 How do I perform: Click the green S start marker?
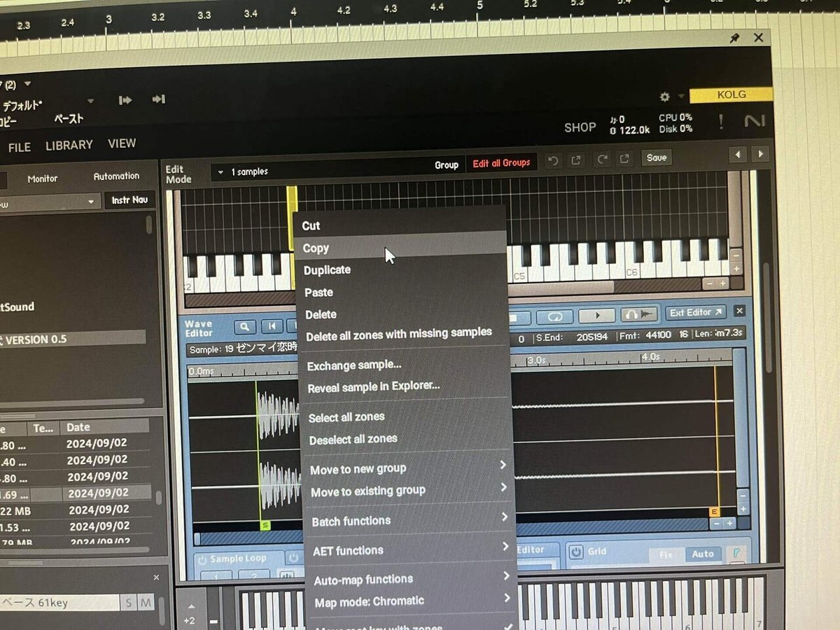tap(265, 525)
